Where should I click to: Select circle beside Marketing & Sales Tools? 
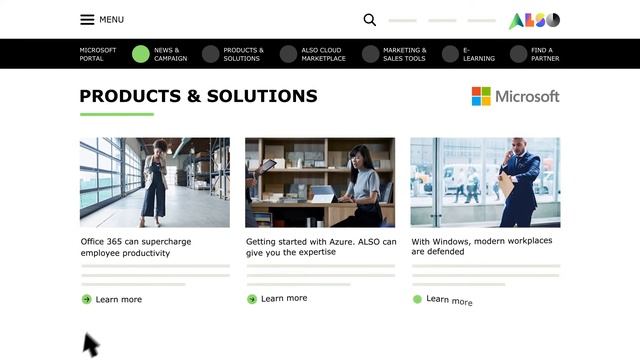(370, 54)
